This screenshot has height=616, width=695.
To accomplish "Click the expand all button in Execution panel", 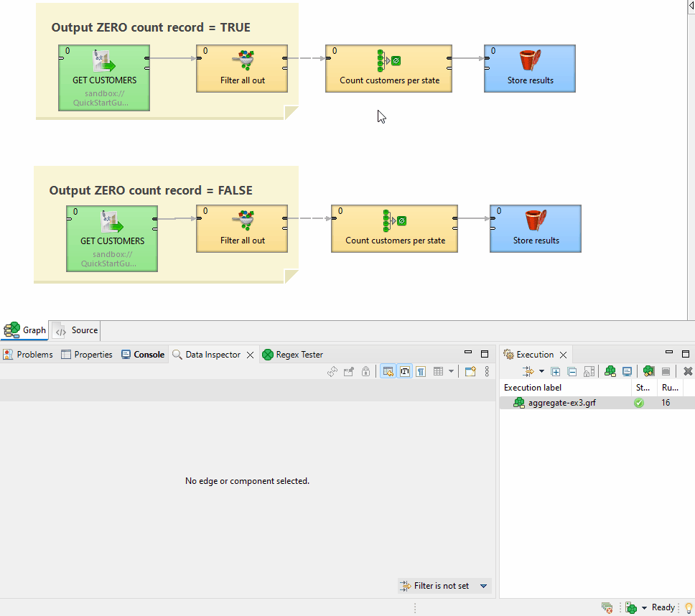I will click(556, 371).
